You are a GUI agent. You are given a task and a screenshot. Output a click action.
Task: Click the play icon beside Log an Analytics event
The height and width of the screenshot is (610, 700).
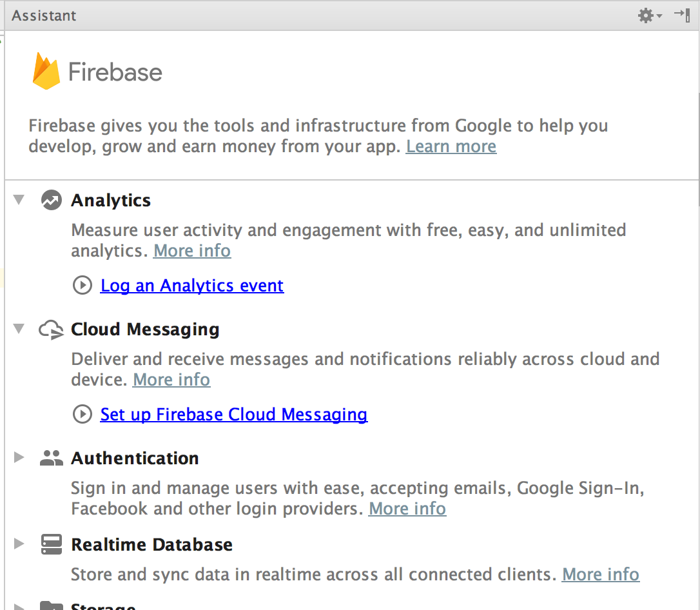82,286
